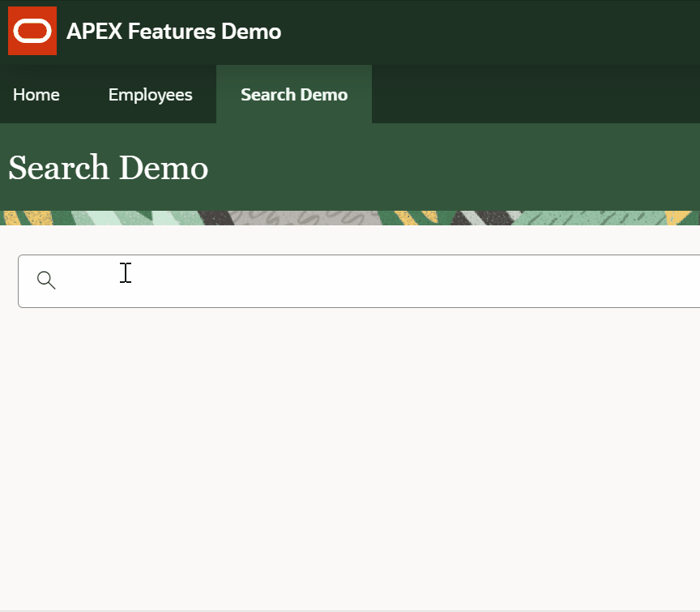700x612 pixels.
Task: Click the currently highlighted Search Demo tab
Action: point(293,94)
